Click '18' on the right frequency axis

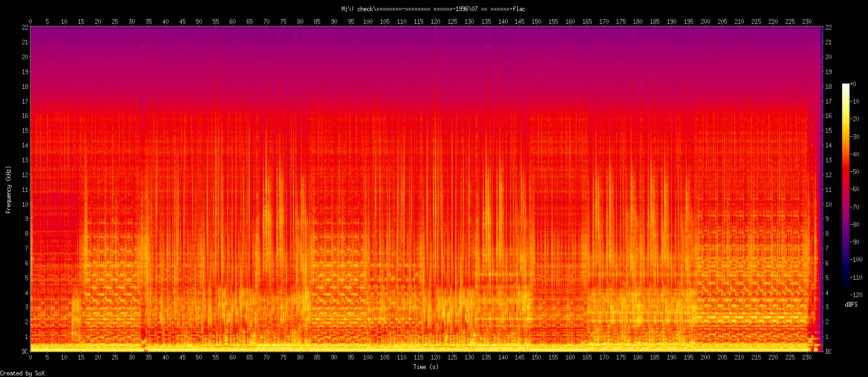tap(828, 86)
